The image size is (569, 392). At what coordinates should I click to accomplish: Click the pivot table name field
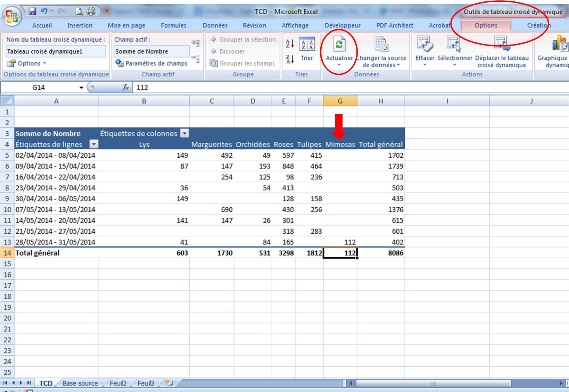coord(56,51)
